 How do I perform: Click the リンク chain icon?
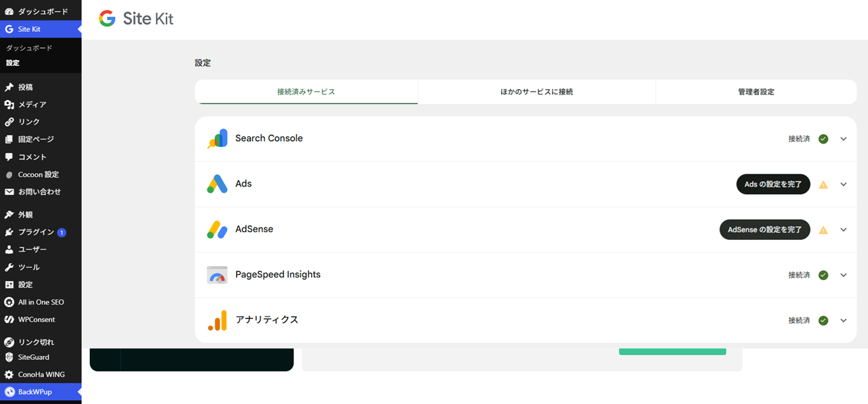pyautogui.click(x=9, y=122)
